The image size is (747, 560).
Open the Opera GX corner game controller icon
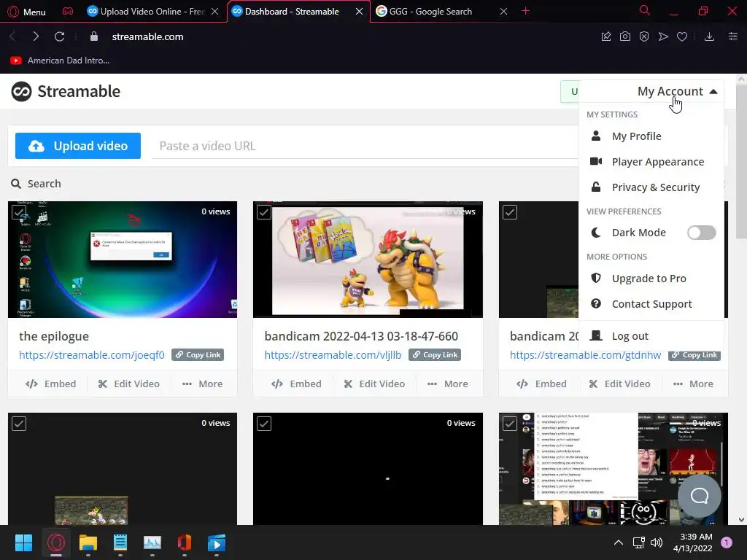(x=68, y=11)
